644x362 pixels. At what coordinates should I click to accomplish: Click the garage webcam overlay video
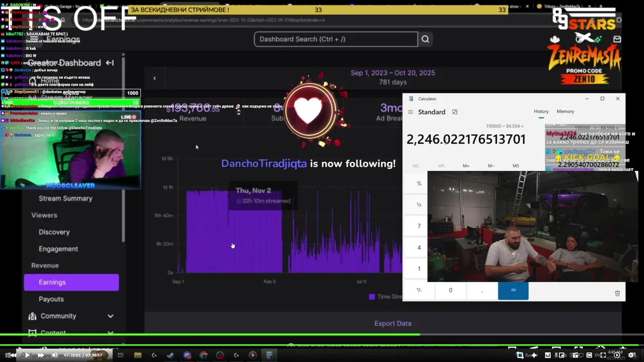[x=532, y=226]
